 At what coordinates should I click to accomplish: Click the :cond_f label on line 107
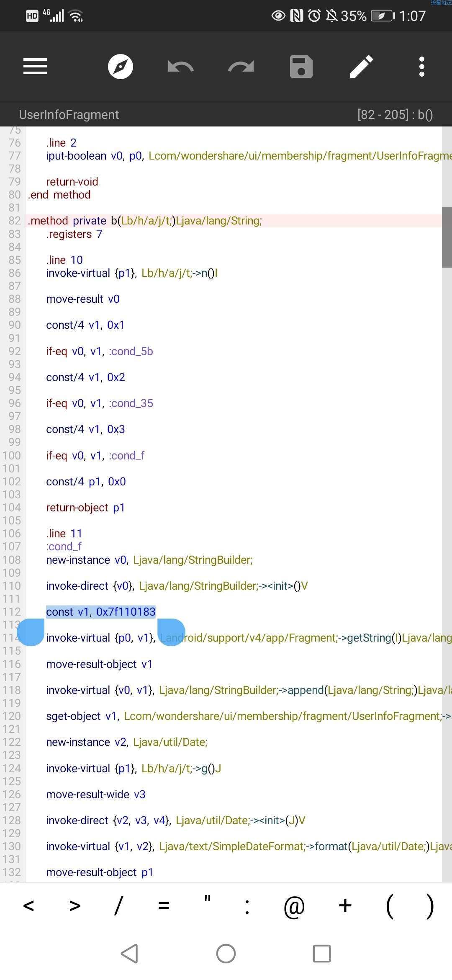click(64, 547)
